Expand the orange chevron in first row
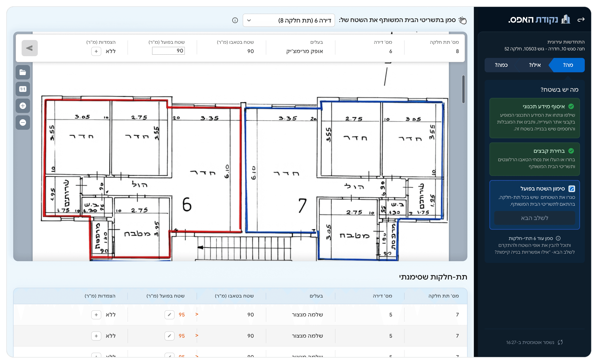The height and width of the screenshot is (364, 598). coord(197,314)
